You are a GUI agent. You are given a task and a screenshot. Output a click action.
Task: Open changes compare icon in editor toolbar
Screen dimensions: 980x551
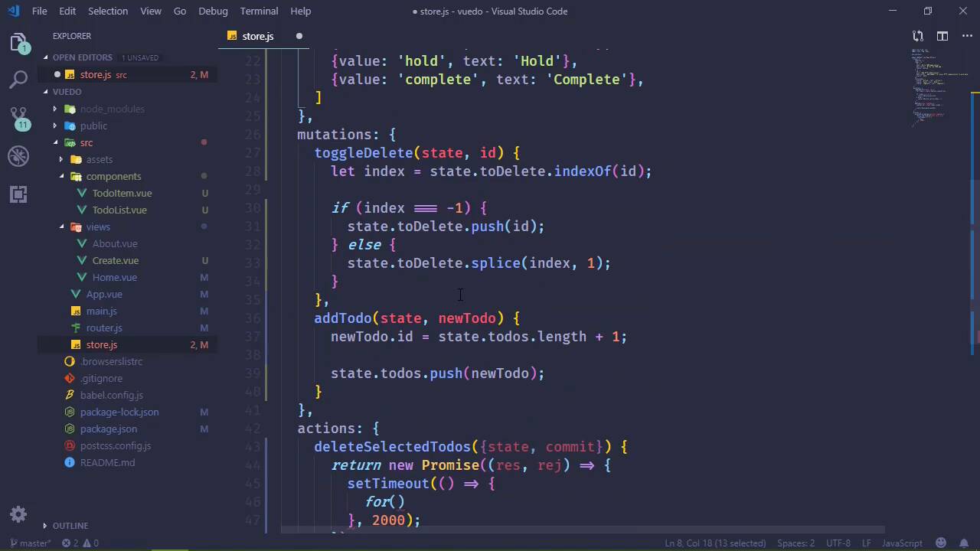tap(918, 36)
